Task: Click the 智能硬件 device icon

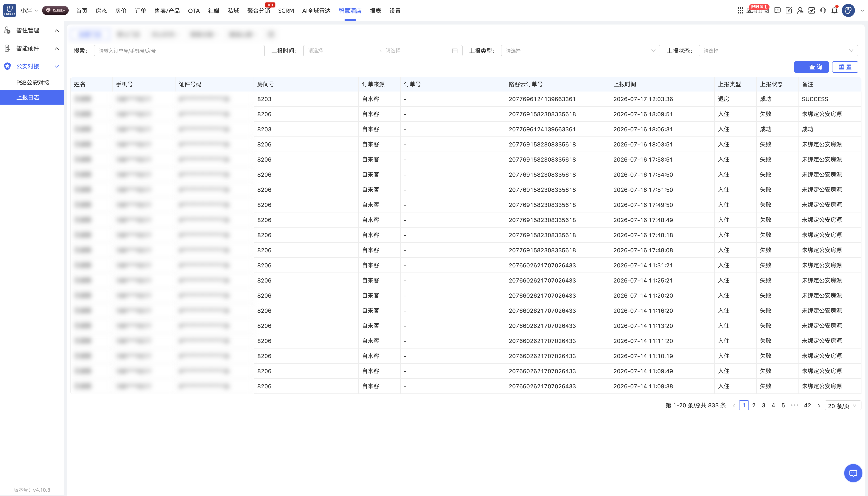Action: tap(7, 48)
